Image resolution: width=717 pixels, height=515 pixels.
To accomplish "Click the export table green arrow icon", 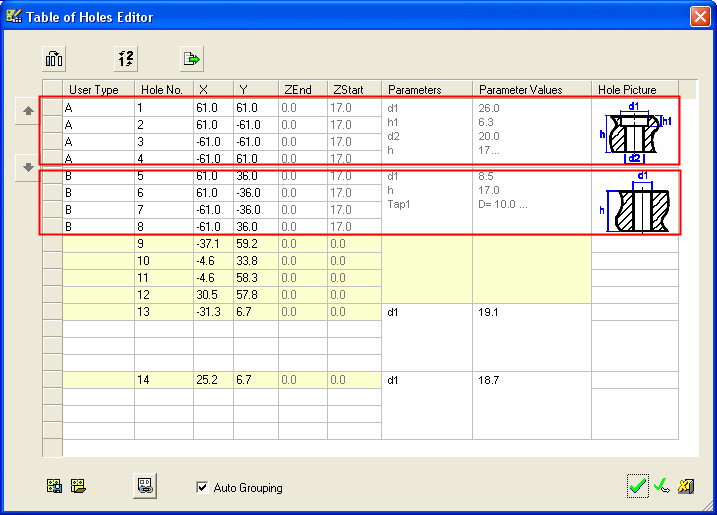I will coord(192,58).
